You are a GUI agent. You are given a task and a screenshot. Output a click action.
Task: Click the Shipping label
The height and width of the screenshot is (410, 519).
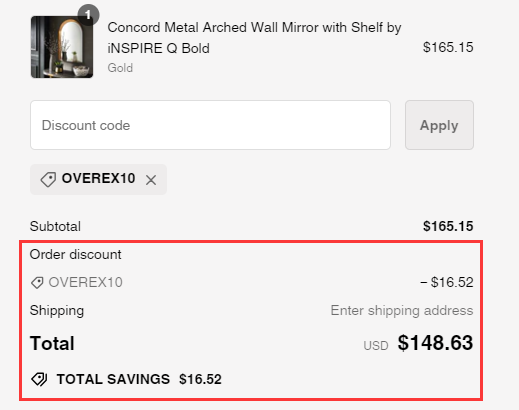click(57, 310)
